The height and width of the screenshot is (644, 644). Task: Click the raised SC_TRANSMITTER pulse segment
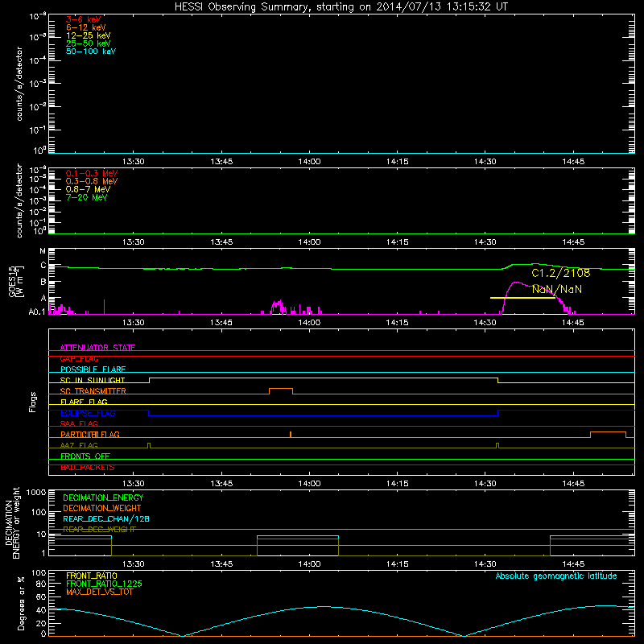tap(281, 389)
